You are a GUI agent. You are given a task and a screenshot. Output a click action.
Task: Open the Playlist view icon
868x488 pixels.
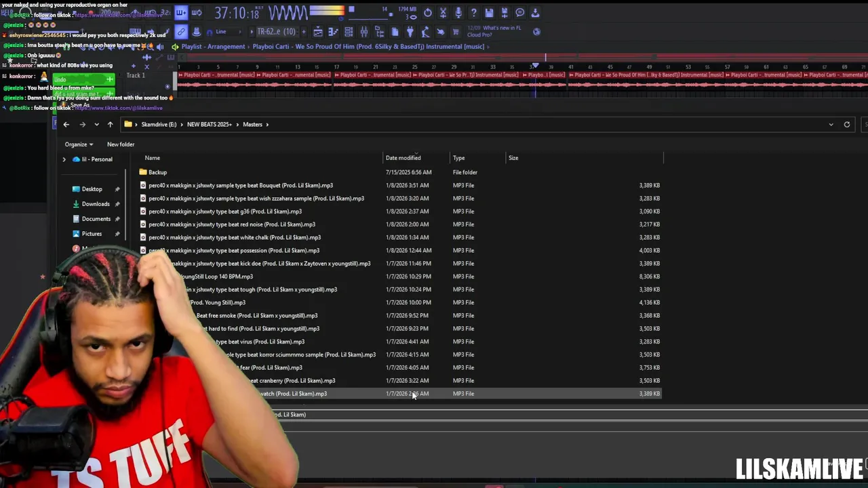tap(318, 32)
